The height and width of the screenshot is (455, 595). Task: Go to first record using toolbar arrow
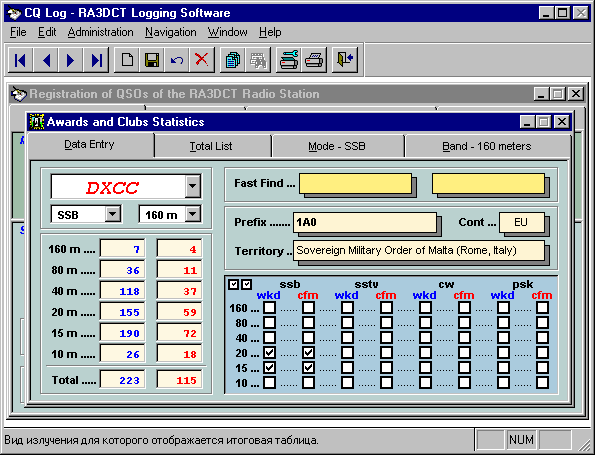click(x=20, y=60)
